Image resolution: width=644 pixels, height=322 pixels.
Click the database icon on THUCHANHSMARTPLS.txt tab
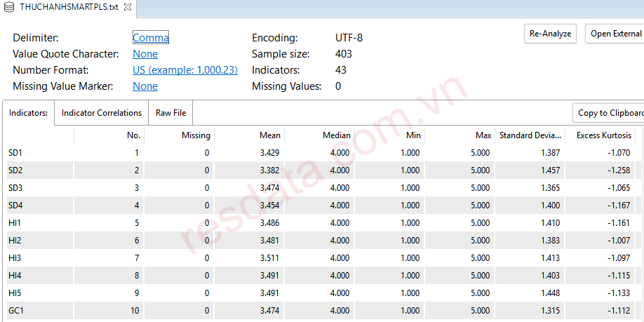10,7
